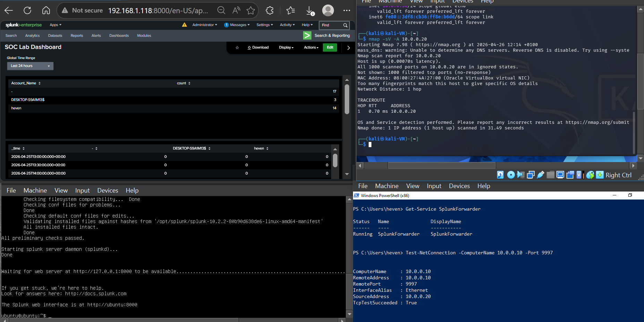Screen dimensions: 644x322
Task: Open Input menu in Windows VM window
Action: click(x=434, y=186)
